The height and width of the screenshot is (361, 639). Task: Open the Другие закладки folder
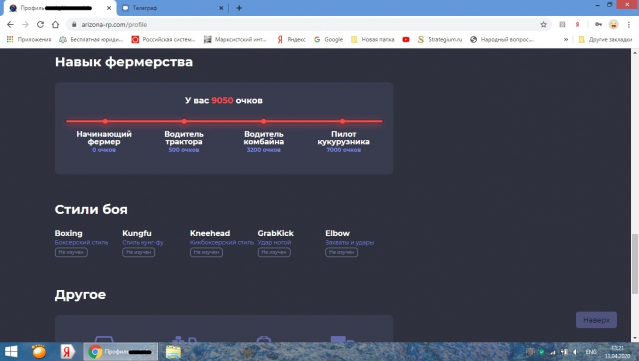coord(606,40)
